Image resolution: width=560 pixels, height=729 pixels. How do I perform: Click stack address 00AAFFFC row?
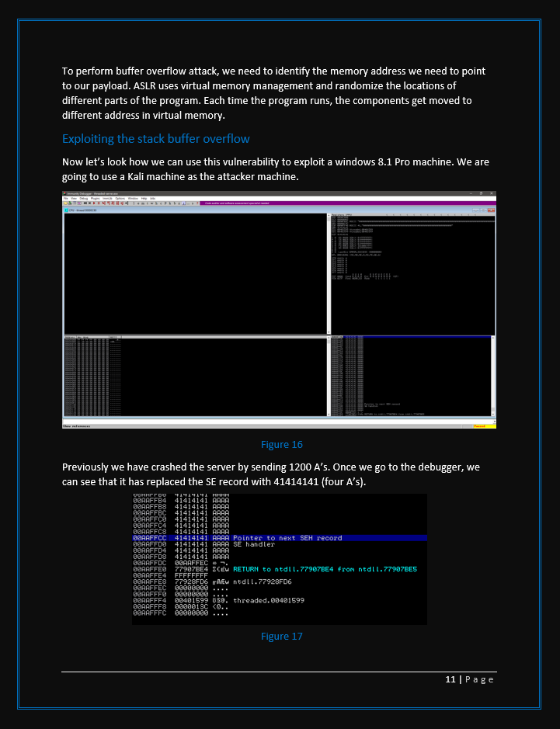coord(280,613)
